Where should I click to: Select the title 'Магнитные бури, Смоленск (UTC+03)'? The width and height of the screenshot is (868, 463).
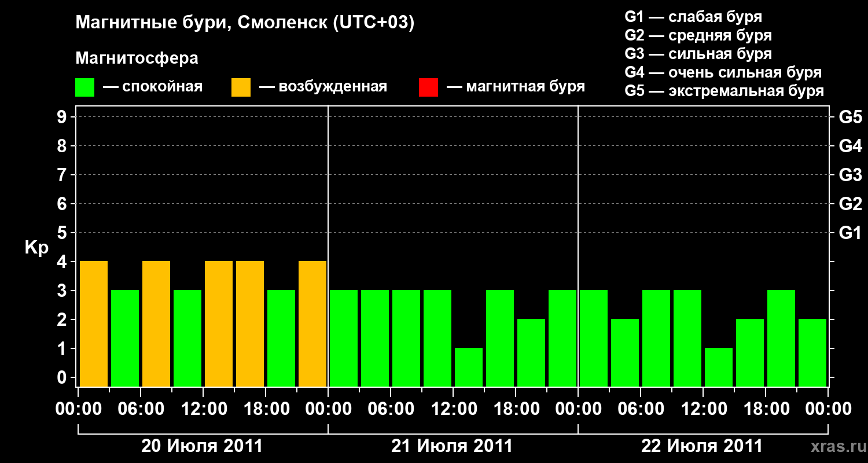245,24
